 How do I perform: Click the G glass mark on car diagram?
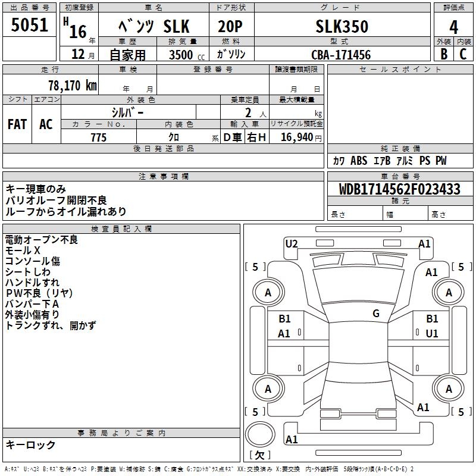[376, 314]
